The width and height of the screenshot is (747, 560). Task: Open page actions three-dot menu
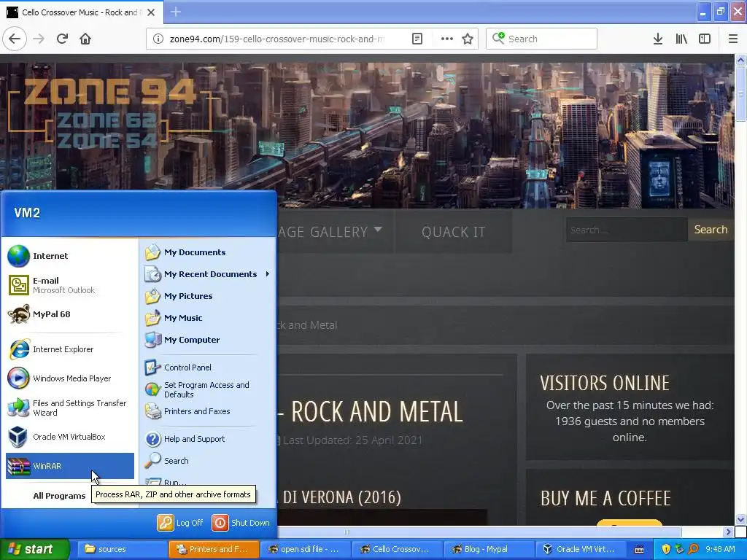tap(447, 39)
